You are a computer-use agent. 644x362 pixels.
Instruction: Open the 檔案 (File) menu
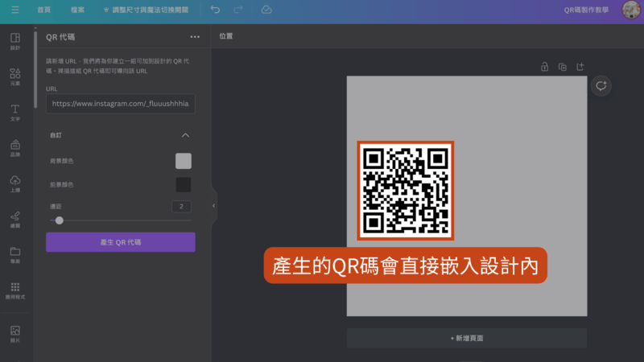click(77, 10)
